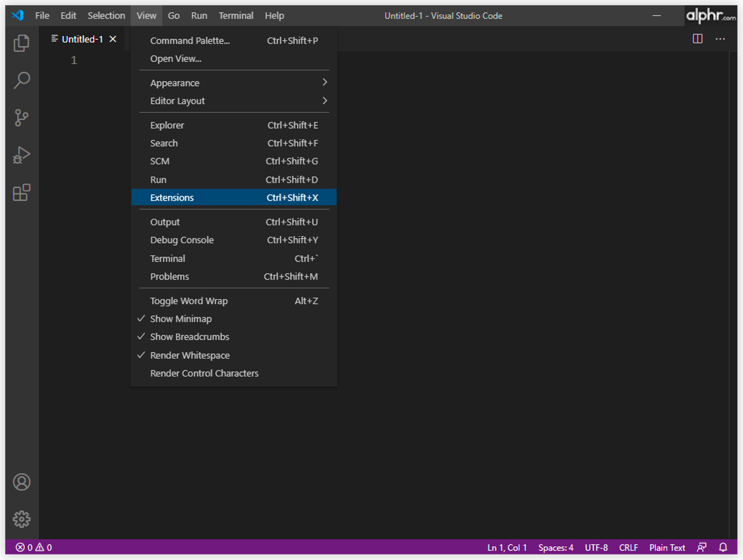This screenshot has width=743, height=560.
Task: Open the Extensions icon in activity bar
Action: 22,193
